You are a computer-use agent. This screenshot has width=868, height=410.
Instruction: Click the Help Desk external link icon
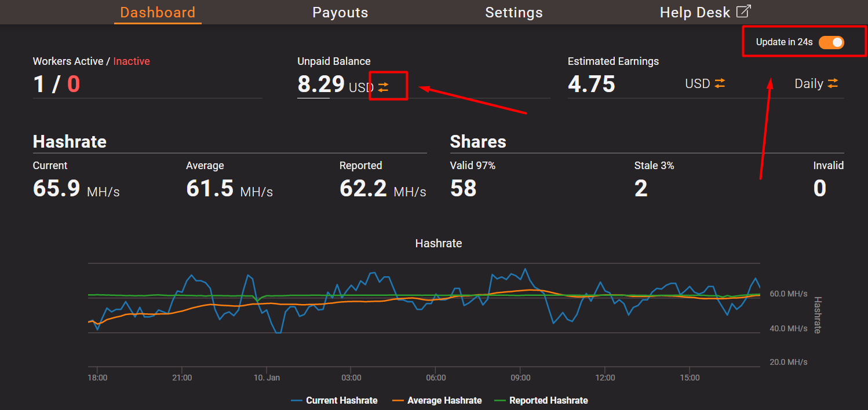click(743, 12)
